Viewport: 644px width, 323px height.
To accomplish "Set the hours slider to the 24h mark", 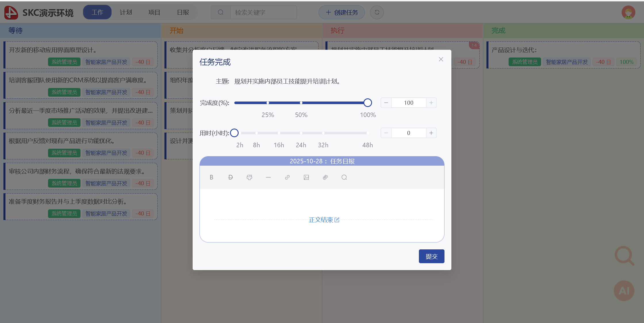I will (301, 133).
